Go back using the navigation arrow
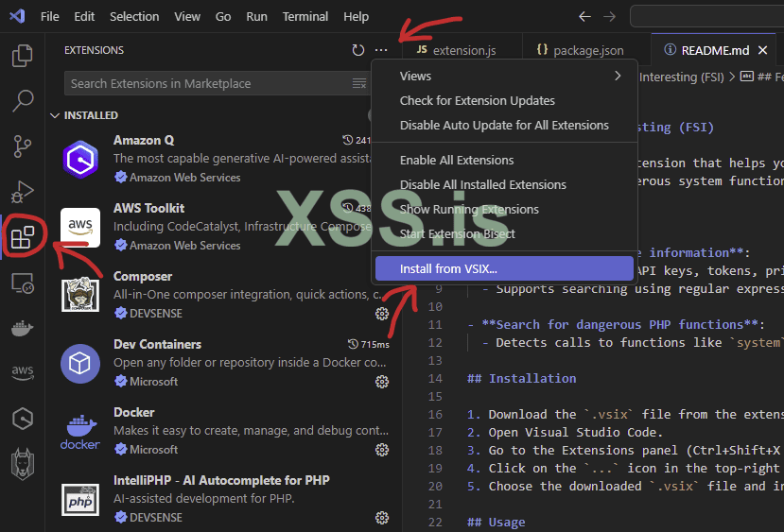The height and width of the screenshot is (532, 784). (585, 16)
